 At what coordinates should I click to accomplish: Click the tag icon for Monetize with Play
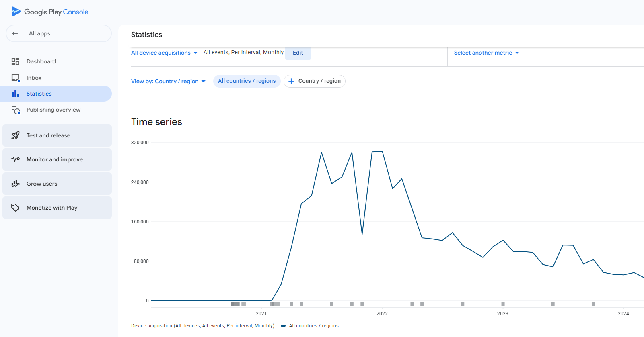pos(15,208)
